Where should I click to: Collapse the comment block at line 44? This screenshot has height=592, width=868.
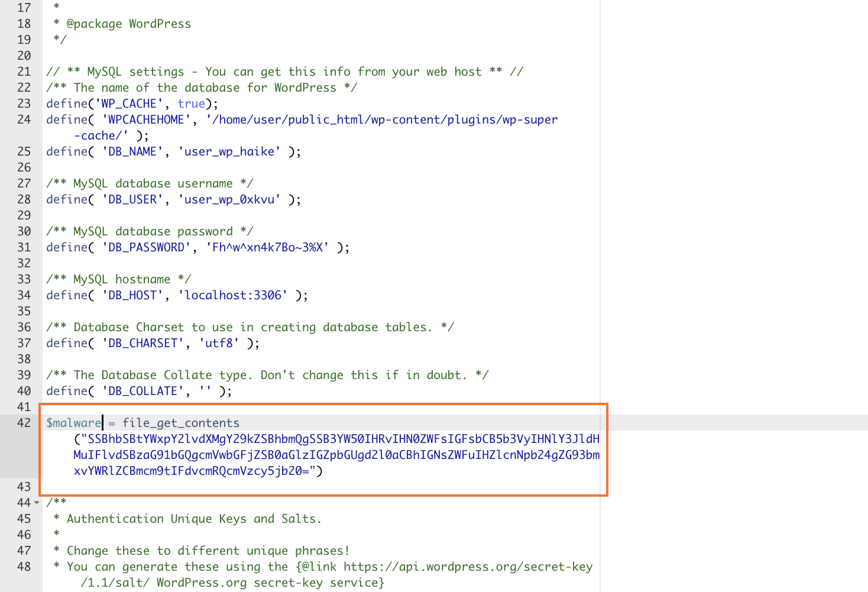pyautogui.click(x=37, y=503)
